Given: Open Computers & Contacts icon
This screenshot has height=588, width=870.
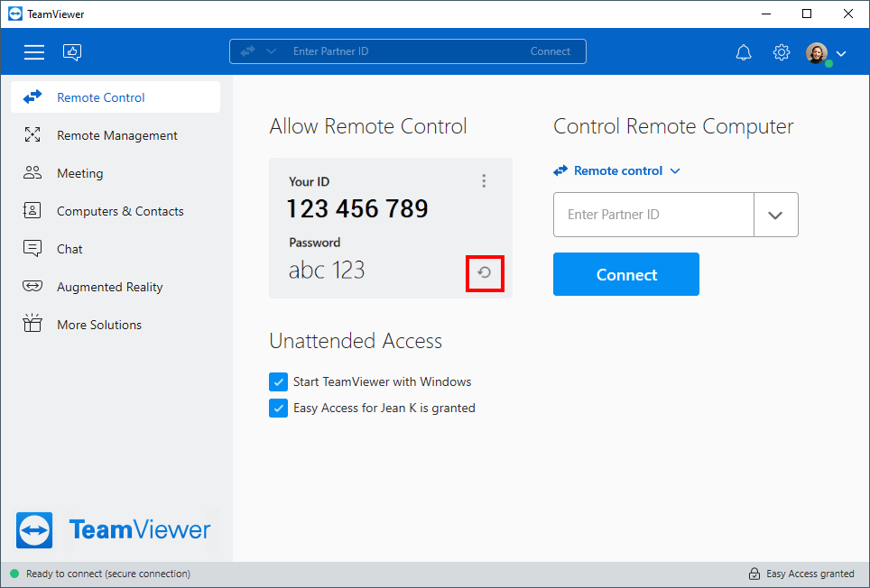Looking at the screenshot, I should (33, 210).
